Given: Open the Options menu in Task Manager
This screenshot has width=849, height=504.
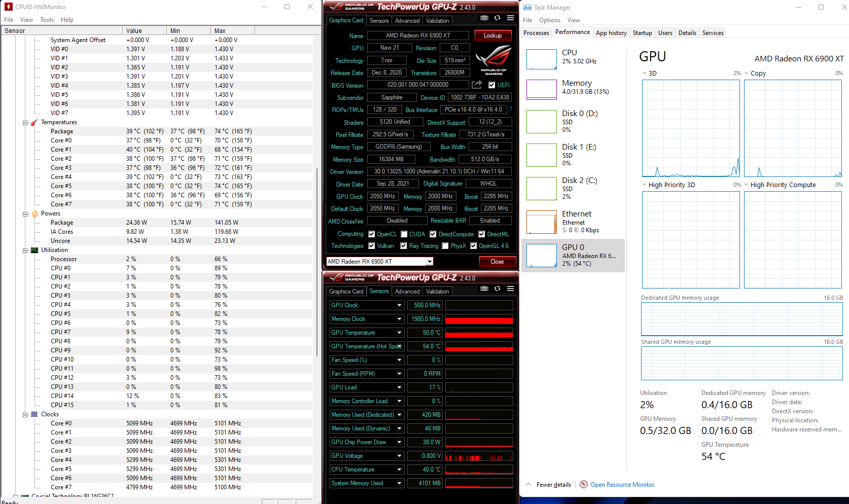Looking at the screenshot, I should (550, 20).
